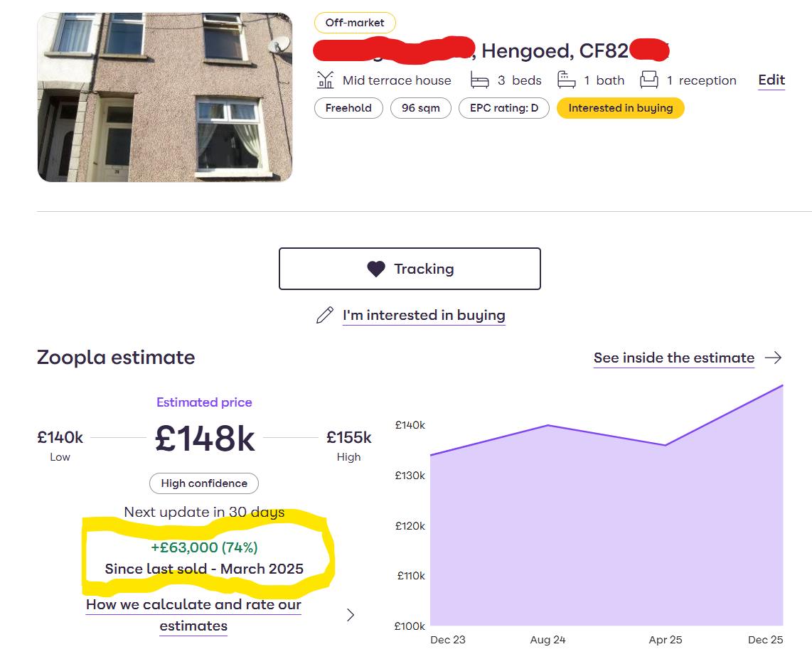812x659 pixels.
Task: Open See inside the estimate link
Action: pyautogui.click(x=674, y=358)
